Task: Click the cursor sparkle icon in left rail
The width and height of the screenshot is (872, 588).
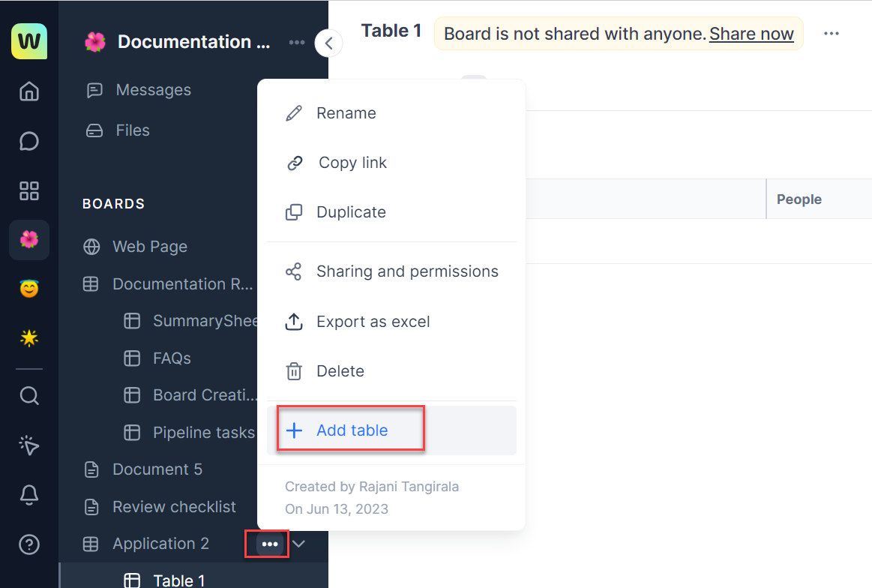Action: [x=29, y=445]
